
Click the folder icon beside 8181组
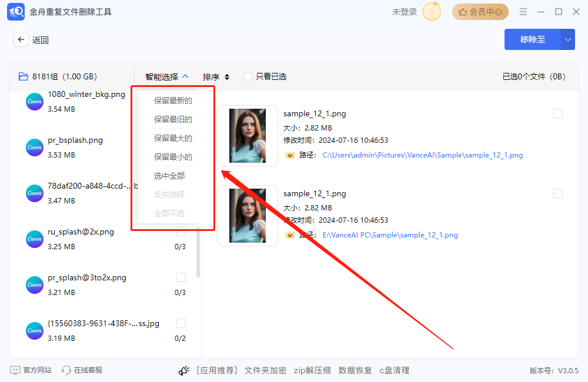(23, 76)
